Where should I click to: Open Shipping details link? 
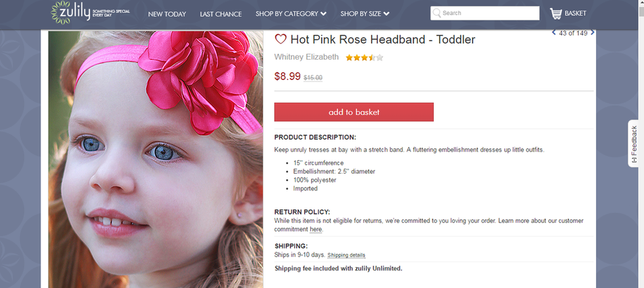346,255
